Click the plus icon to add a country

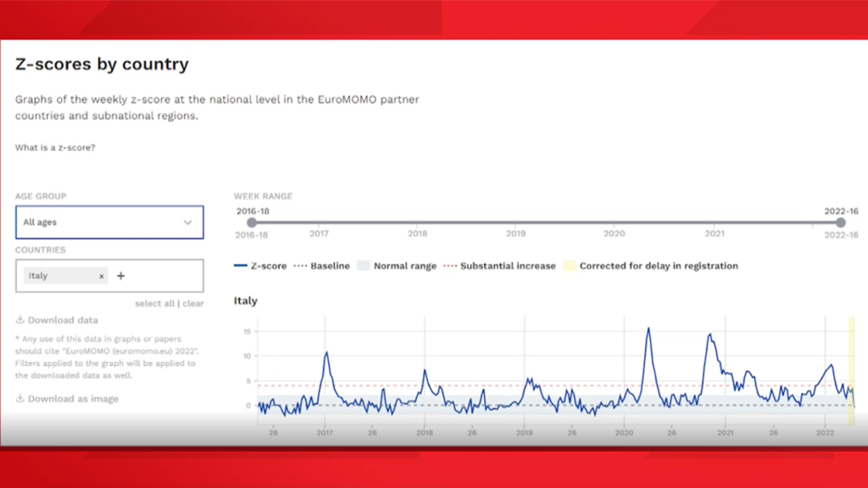click(x=120, y=276)
